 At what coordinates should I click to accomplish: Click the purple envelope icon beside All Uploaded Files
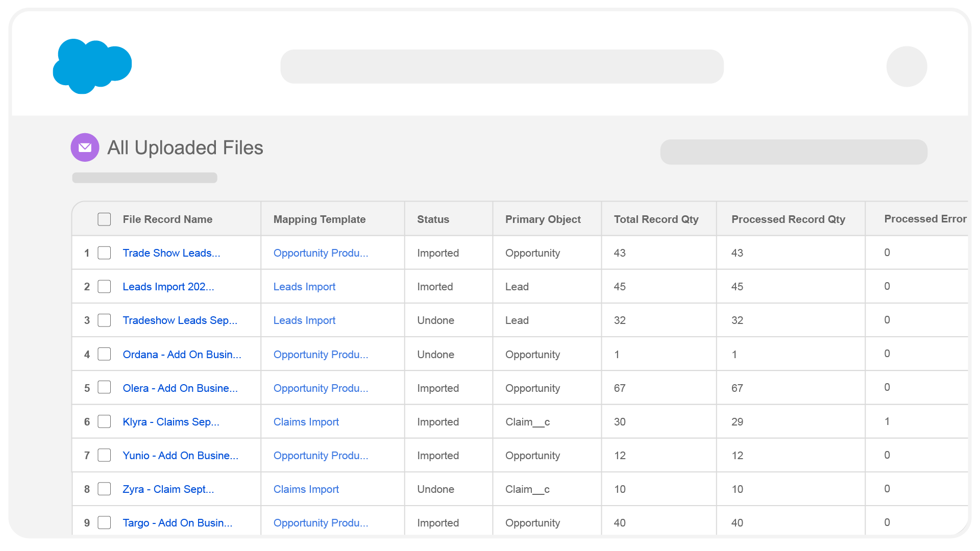[85, 147]
